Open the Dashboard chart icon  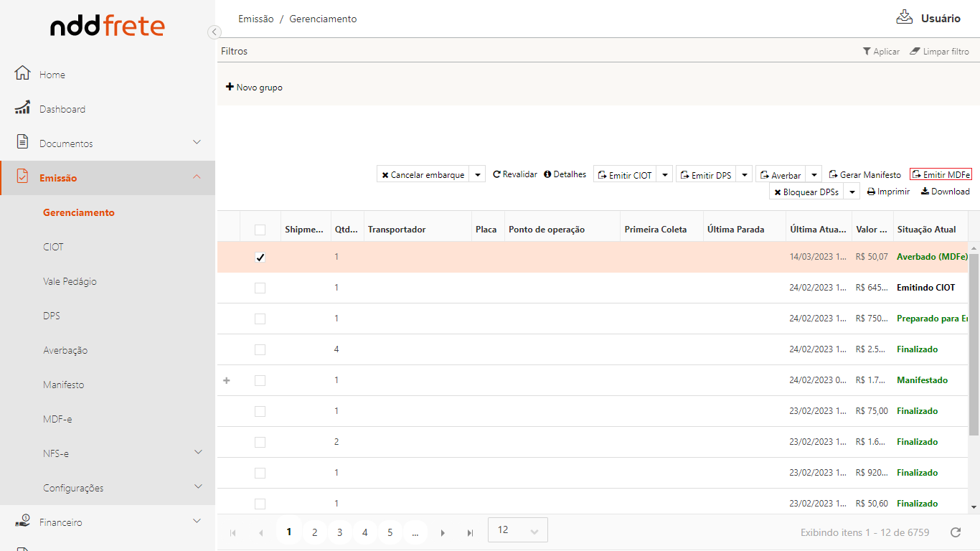click(x=22, y=108)
